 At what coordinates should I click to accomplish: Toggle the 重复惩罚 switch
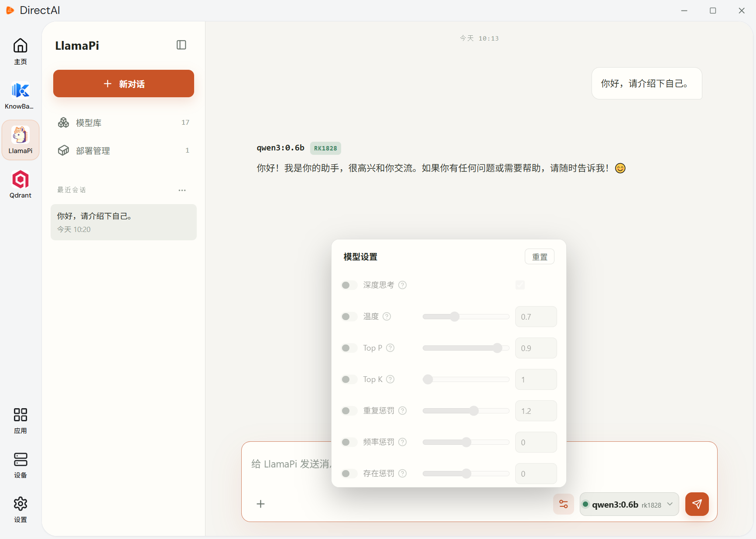pos(349,411)
